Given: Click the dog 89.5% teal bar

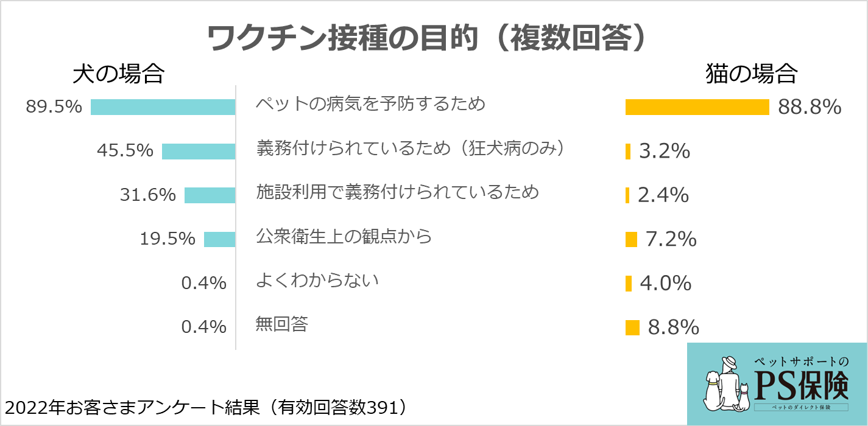Looking at the screenshot, I should pyautogui.click(x=163, y=107).
